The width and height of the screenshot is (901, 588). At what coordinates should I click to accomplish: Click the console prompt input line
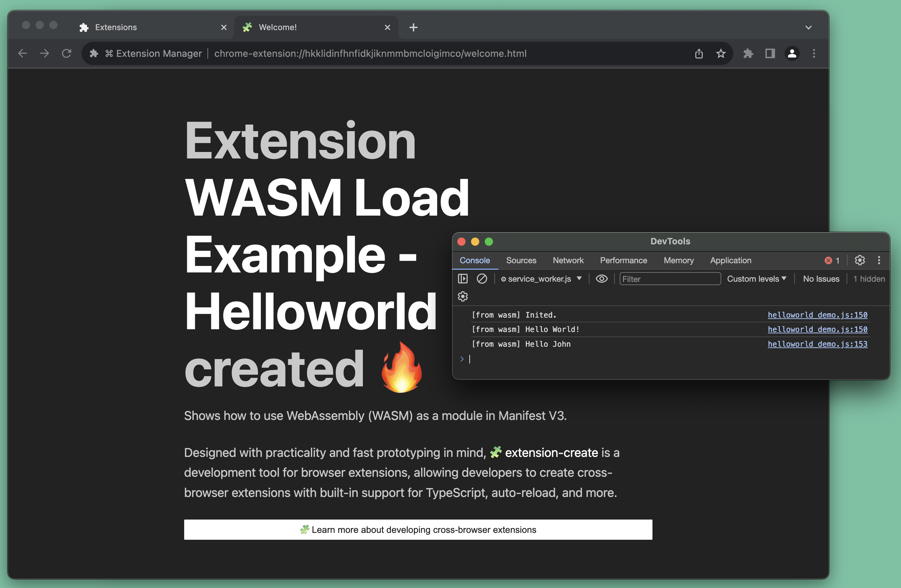tap(670, 359)
